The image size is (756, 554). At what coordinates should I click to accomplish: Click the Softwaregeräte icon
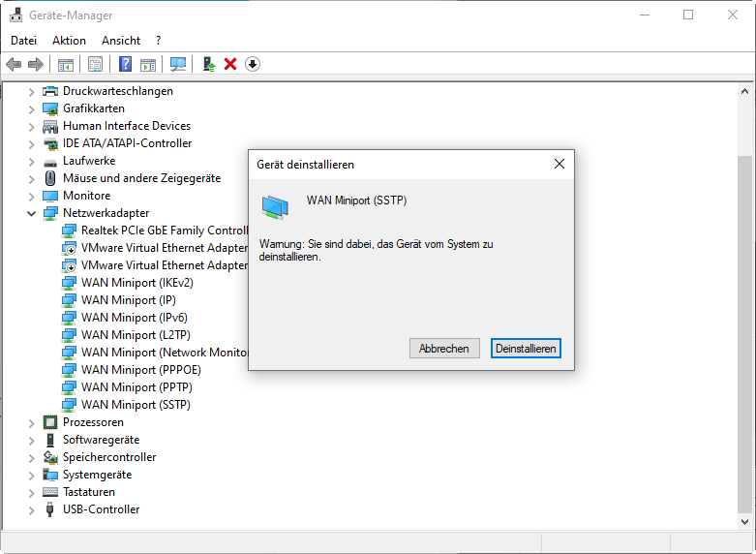[x=50, y=440]
